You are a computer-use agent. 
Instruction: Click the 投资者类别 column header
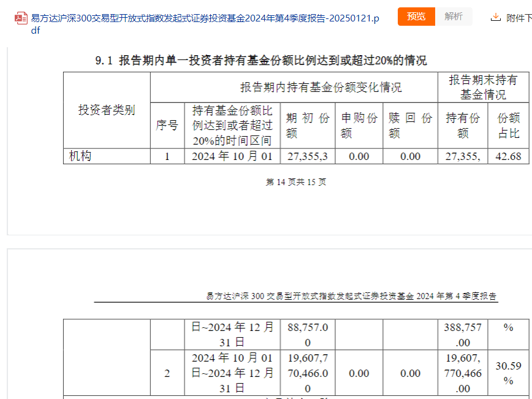107,110
